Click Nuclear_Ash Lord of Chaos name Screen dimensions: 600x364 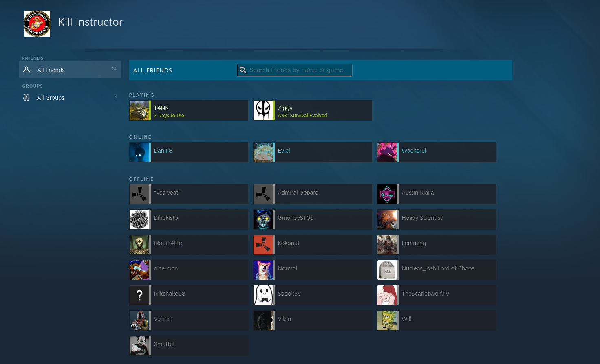(x=438, y=268)
